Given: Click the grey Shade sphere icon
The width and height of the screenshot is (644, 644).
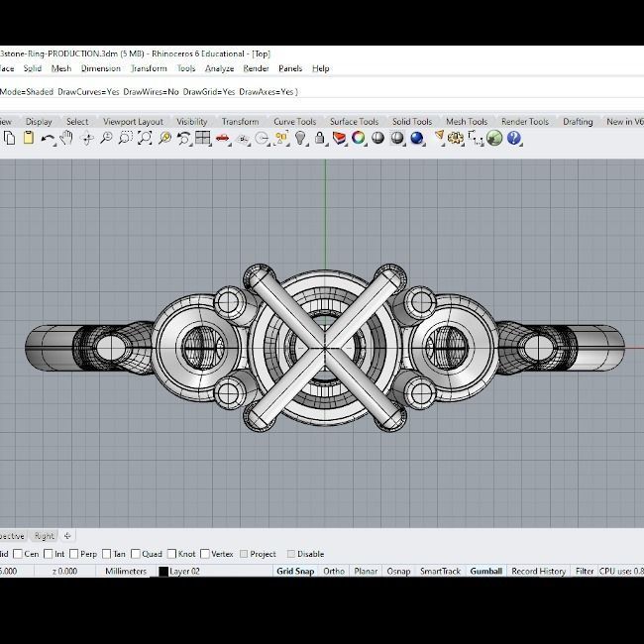Looking at the screenshot, I should [x=377, y=138].
